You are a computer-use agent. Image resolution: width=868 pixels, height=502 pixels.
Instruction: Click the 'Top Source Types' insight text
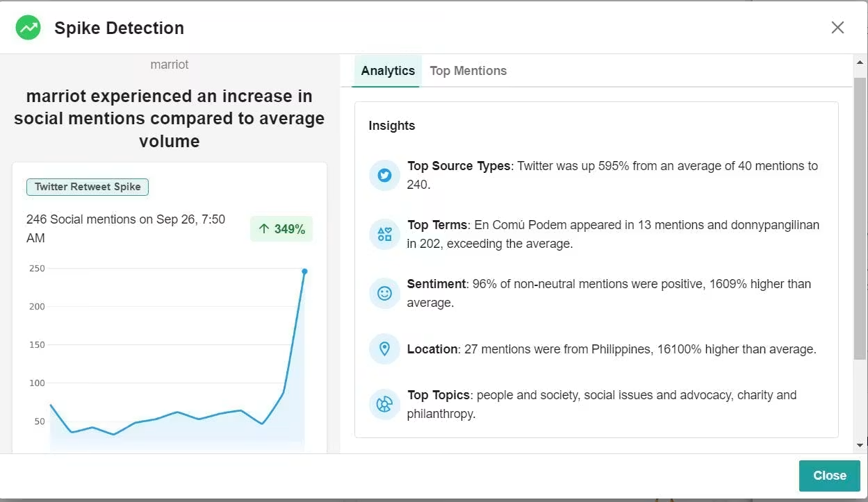tap(613, 175)
